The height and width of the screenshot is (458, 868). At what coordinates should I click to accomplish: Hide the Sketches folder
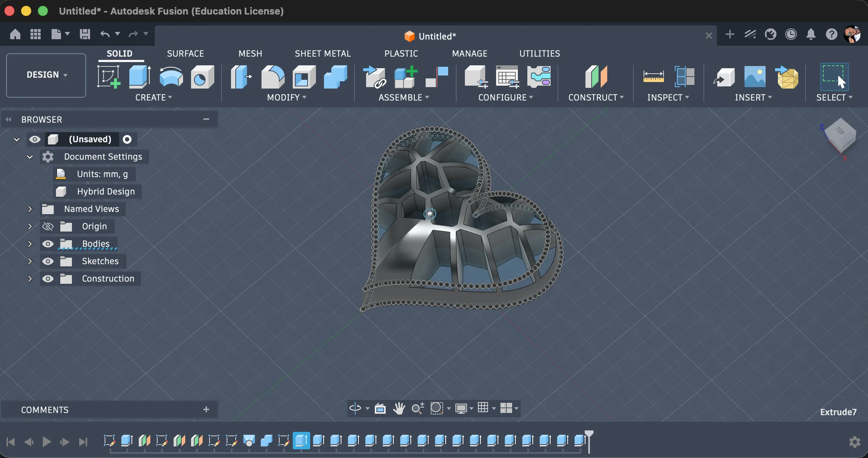[48, 261]
